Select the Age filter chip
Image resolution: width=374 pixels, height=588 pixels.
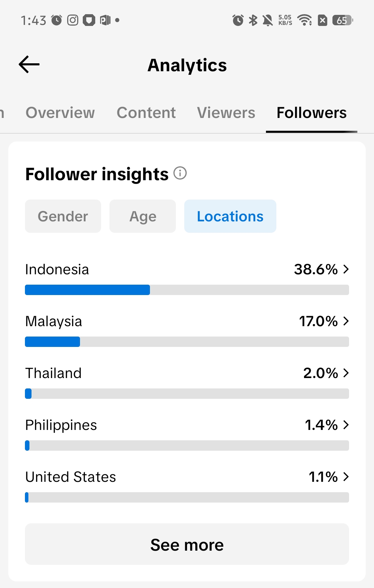coord(143,216)
